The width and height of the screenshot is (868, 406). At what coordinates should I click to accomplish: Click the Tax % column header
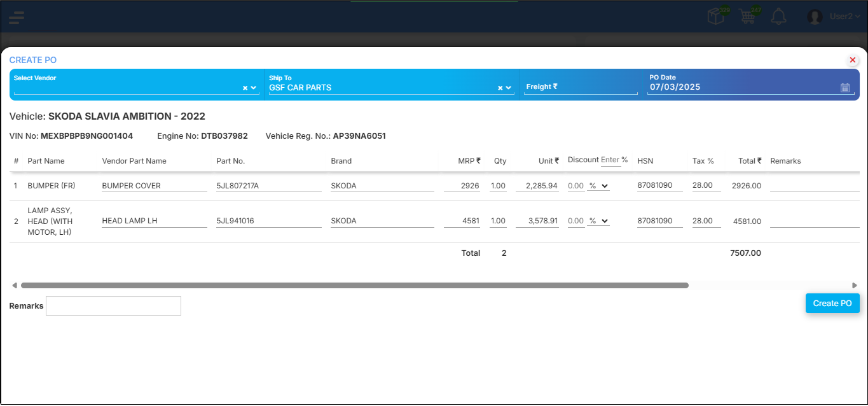703,161
